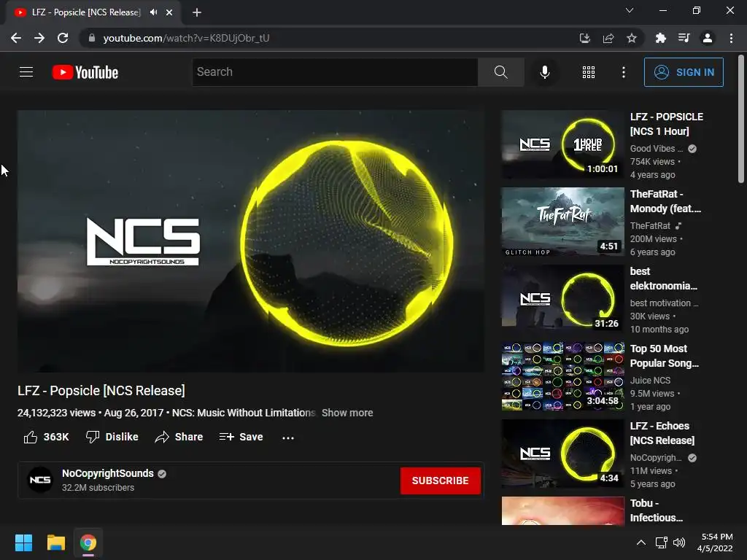Open the clock and date 5:54 PM
Viewport: 747px width, 560px height.
click(x=715, y=542)
